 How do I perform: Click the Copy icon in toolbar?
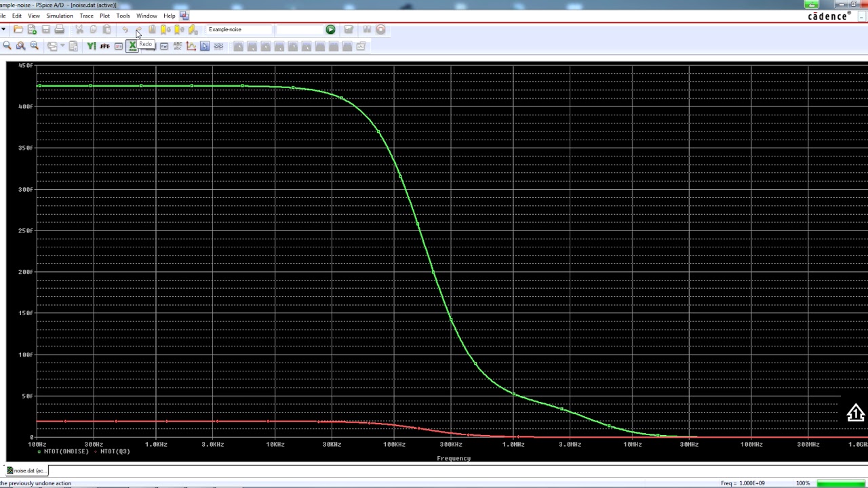click(93, 29)
